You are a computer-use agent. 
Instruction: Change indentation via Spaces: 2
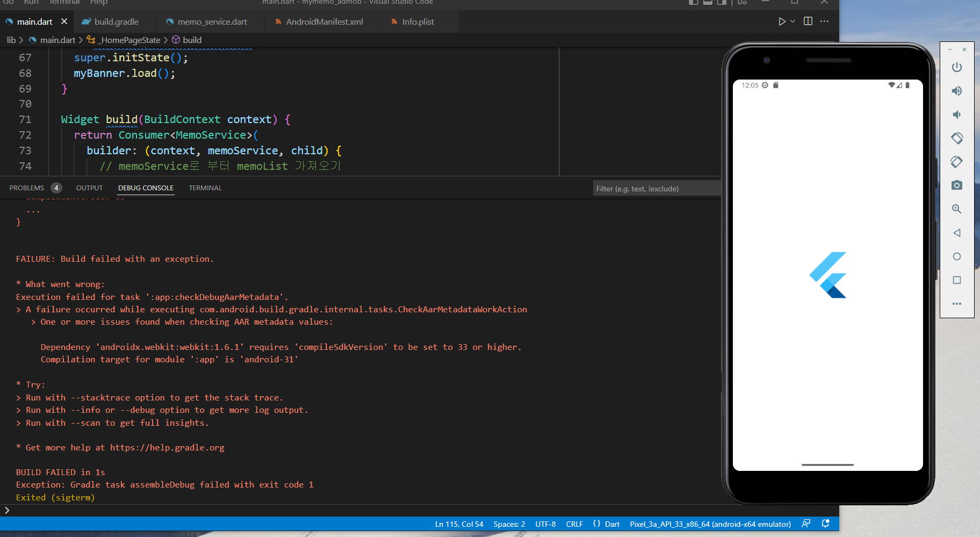(x=509, y=524)
